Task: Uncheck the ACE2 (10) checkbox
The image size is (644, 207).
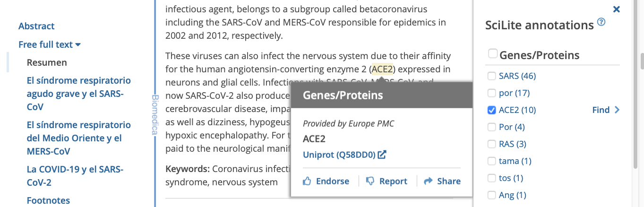Action: coord(492,110)
